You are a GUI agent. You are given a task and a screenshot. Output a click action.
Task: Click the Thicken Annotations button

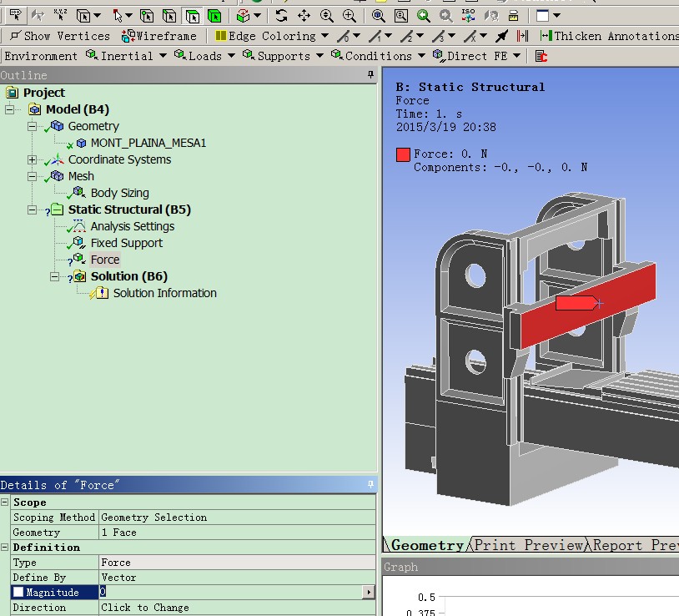609,36
